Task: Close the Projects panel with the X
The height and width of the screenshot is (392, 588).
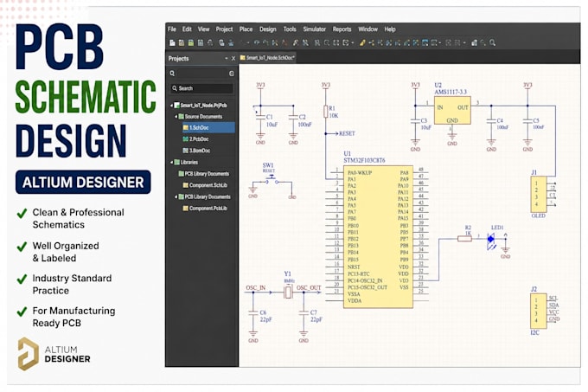Action: 233,59
